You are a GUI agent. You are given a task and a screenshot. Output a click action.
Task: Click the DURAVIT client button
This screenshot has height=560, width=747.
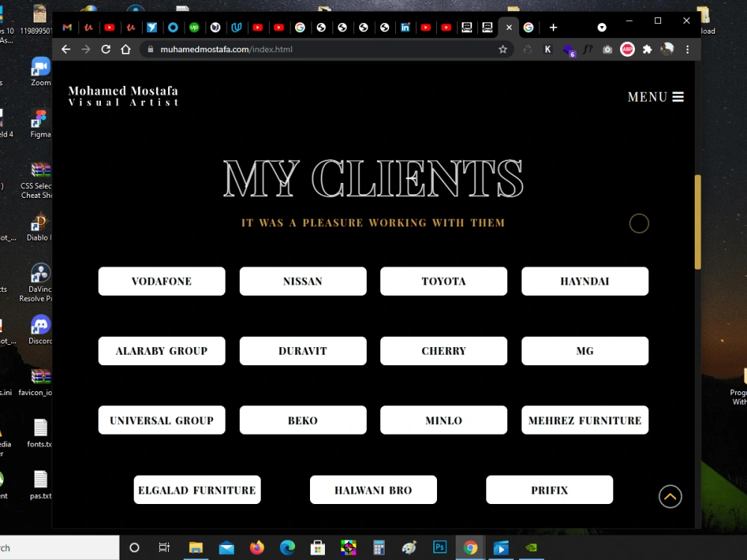pos(303,351)
